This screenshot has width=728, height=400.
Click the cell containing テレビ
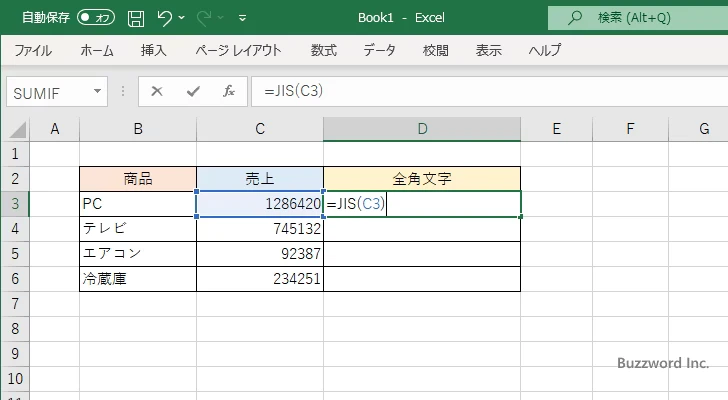[x=138, y=229]
